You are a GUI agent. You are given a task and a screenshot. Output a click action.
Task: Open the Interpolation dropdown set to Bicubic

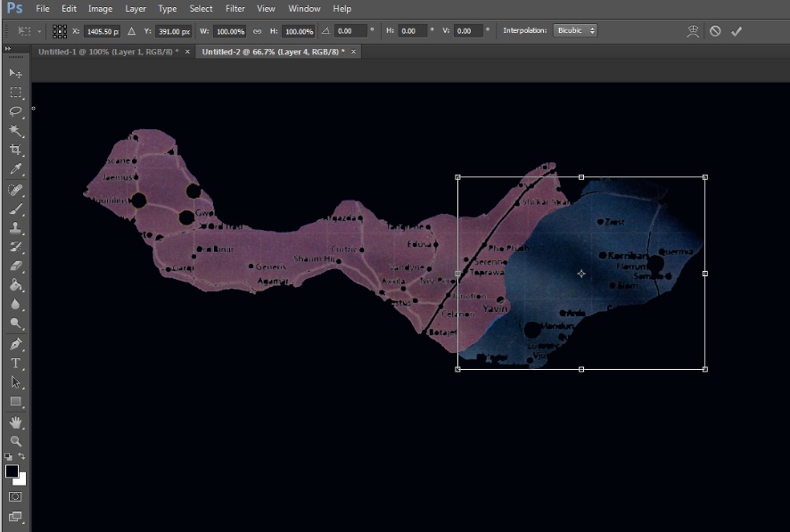(x=575, y=30)
